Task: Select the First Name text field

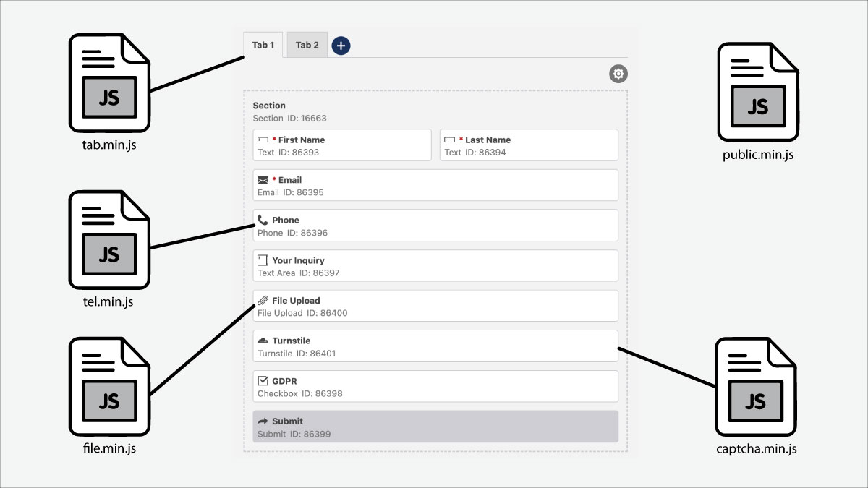Action: click(341, 145)
